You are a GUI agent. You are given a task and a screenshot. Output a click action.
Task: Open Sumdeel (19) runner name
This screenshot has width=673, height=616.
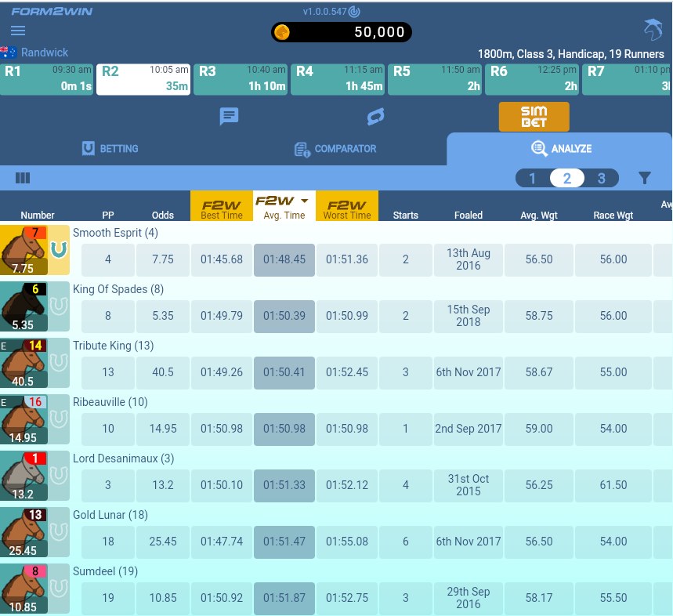(x=105, y=571)
